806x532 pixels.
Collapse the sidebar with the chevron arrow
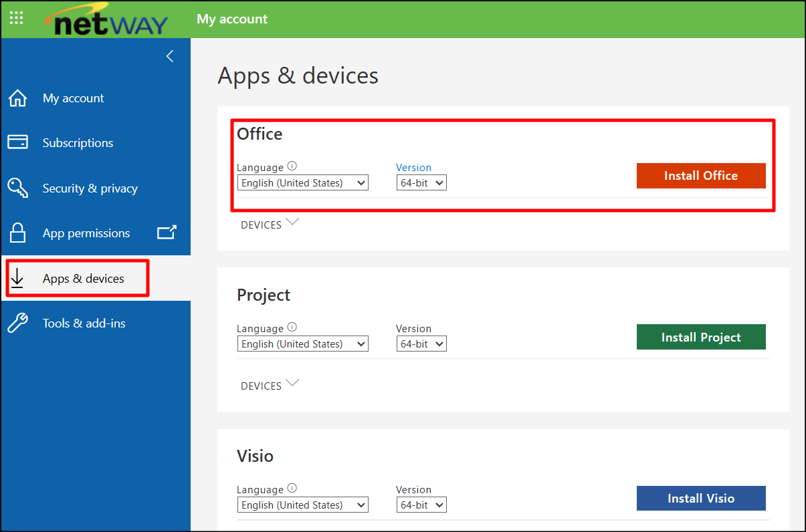pyautogui.click(x=170, y=56)
